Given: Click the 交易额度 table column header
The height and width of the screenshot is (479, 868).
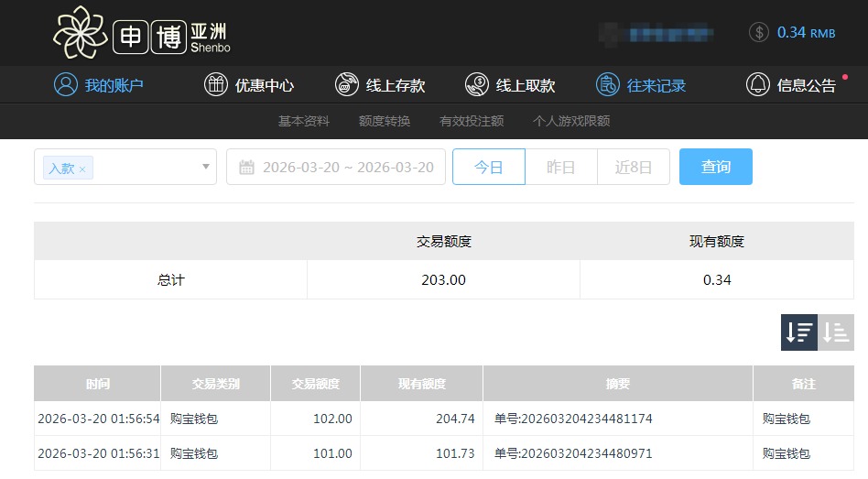Looking at the screenshot, I should (x=316, y=383).
